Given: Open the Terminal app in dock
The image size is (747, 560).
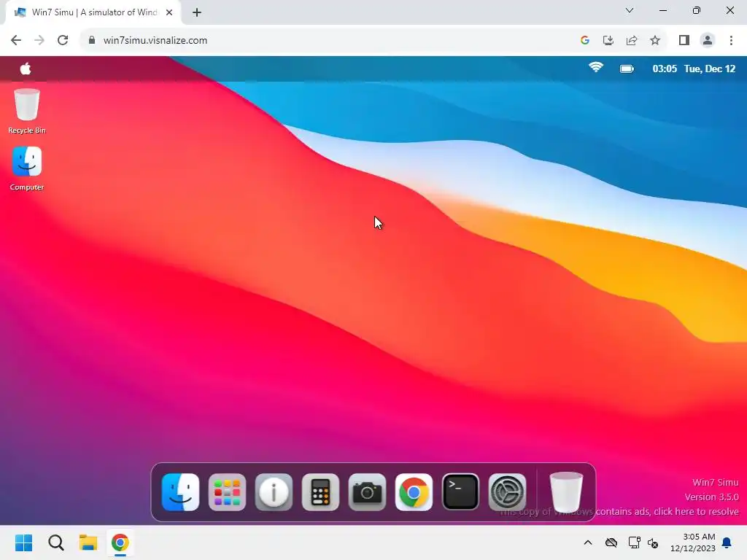Looking at the screenshot, I should (460, 492).
